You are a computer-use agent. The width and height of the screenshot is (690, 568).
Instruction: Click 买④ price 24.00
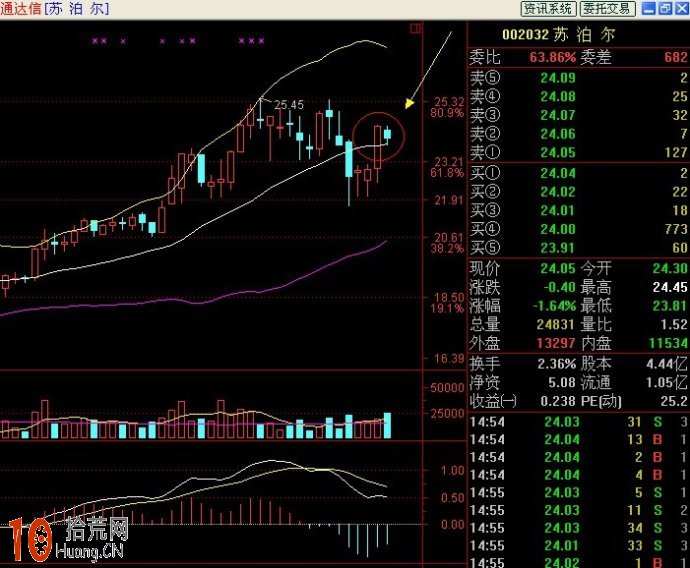pos(558,229)
